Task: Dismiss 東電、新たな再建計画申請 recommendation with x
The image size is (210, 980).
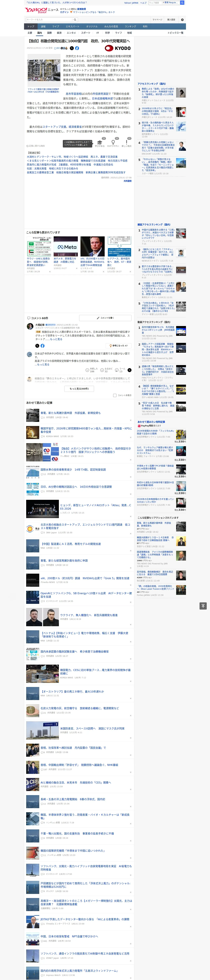Action: pos(130,420)
